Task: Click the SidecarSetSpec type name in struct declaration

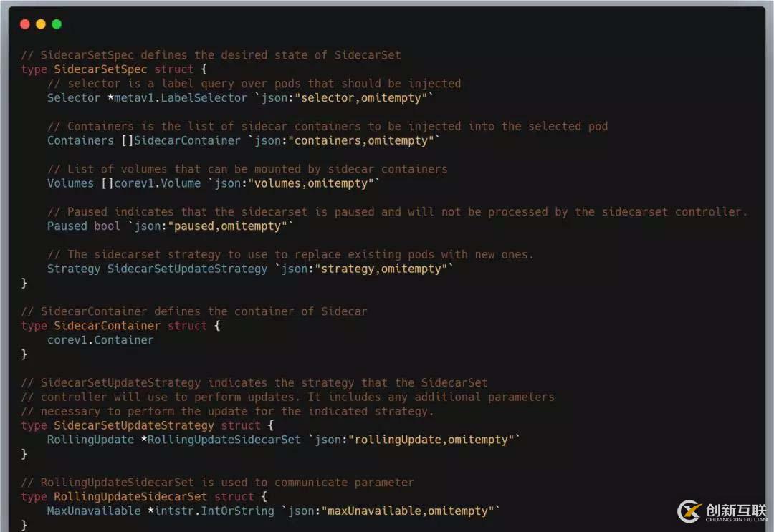Action: point(100,69)
